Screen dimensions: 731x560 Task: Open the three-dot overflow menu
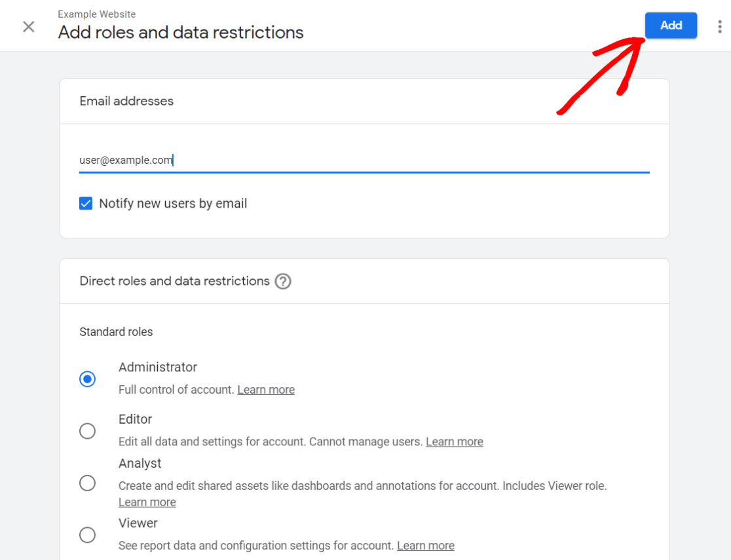pyautogui.click(x=719, y=26)
